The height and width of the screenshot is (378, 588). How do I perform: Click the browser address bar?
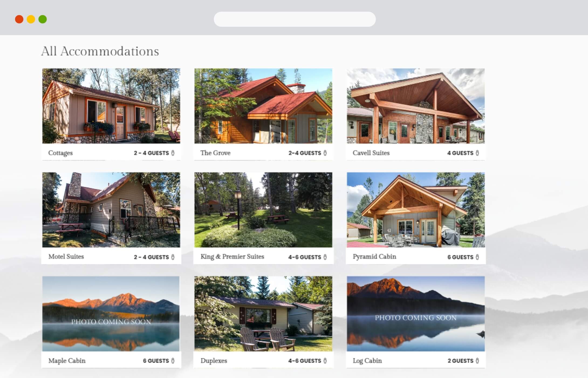pos(295,19)
